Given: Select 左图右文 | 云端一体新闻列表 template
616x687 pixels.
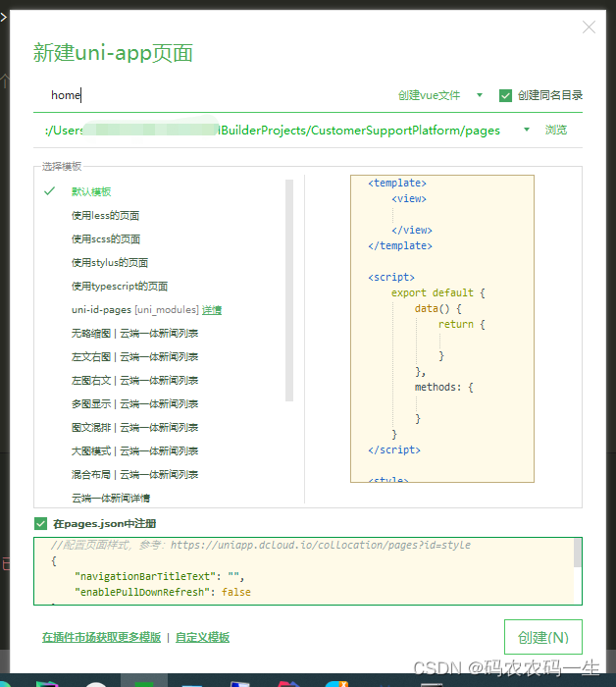Looking at the screenshot, I should (134, 381).
